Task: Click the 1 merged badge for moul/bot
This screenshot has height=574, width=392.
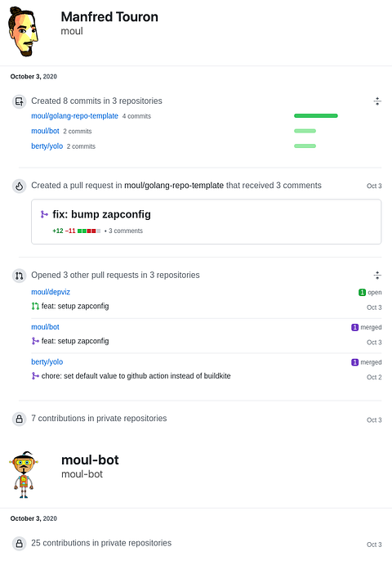Action: (x=366, y=327)
